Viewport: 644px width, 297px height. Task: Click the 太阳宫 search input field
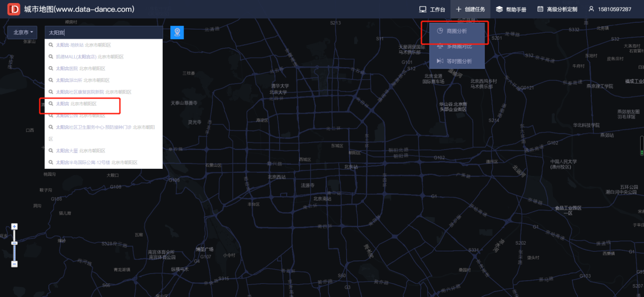(x=104, y=33)
